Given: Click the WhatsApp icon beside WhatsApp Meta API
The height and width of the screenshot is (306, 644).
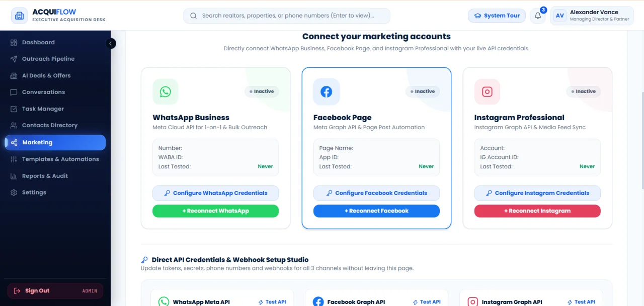Looking at the screenshot, I should point(164,302).
